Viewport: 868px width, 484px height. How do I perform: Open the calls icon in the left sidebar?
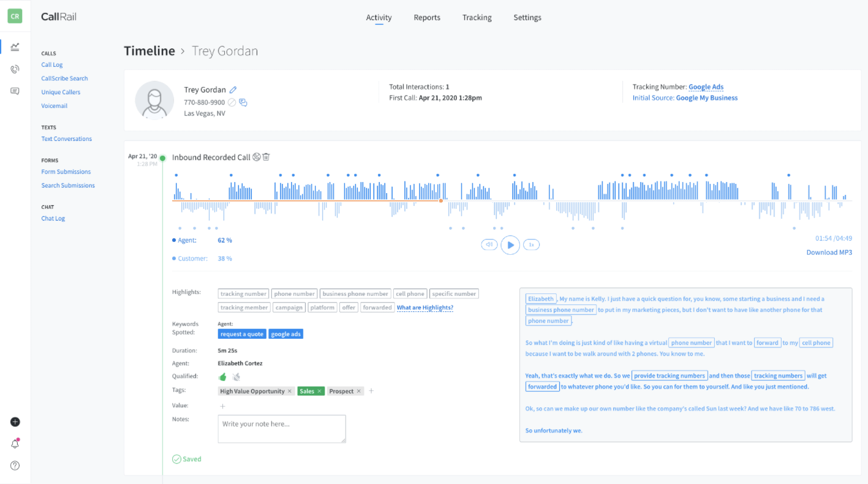point(15,69)
